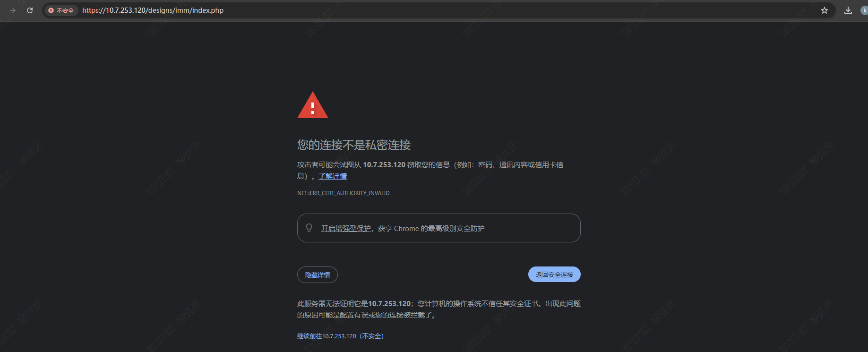Image resolution: width=868 pixels, height=352 pixels.
Task: Bookmark this page with the star icon
Action: (824, 10)
